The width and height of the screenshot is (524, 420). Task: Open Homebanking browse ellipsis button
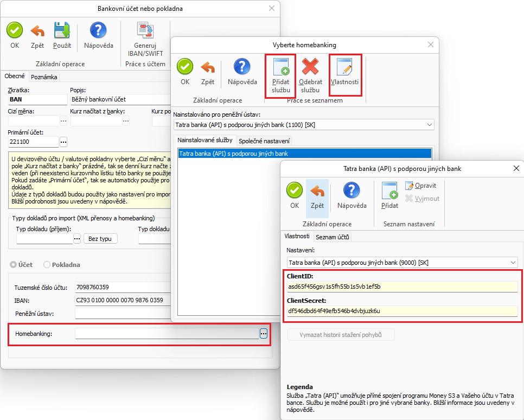264,333
